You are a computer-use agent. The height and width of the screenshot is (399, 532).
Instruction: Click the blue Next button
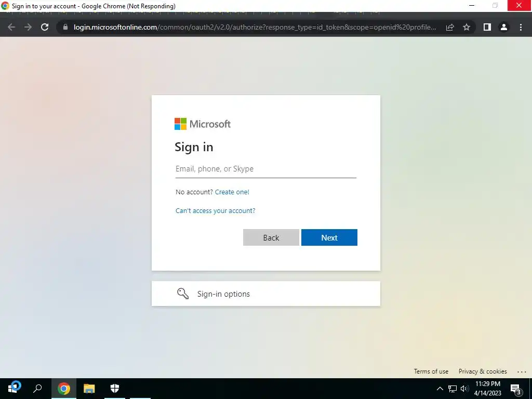(x=329, y=237)
